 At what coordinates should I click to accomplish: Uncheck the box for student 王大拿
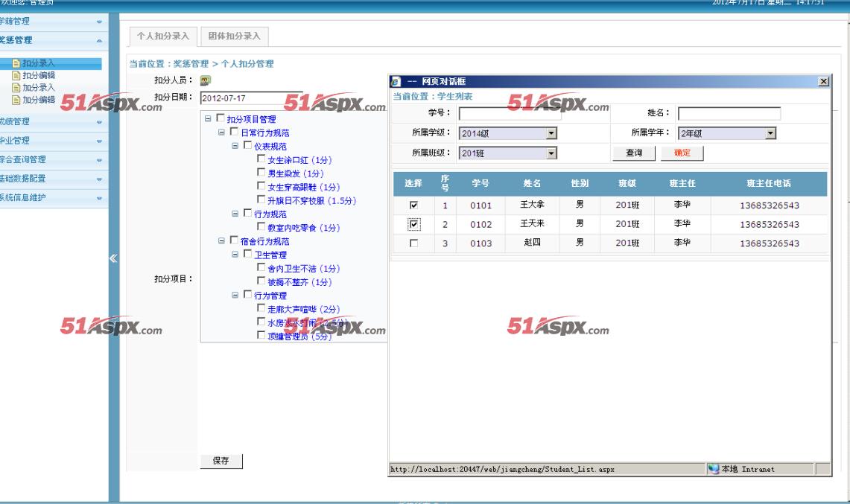(x=414, y=205)
